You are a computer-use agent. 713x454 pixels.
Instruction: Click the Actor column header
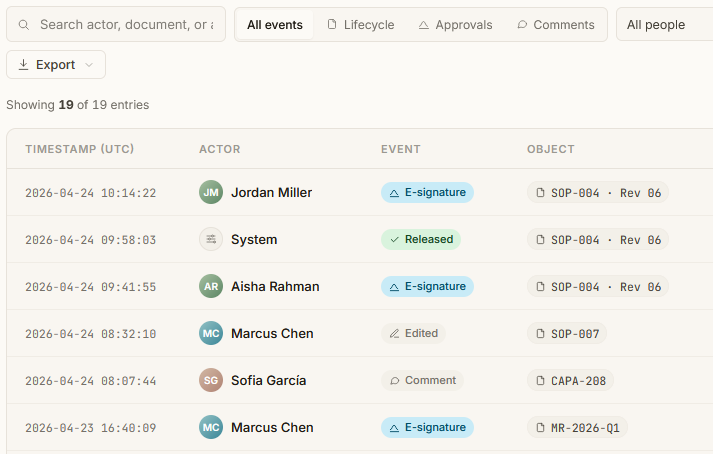pyautogui.click(x=220, y=149)
